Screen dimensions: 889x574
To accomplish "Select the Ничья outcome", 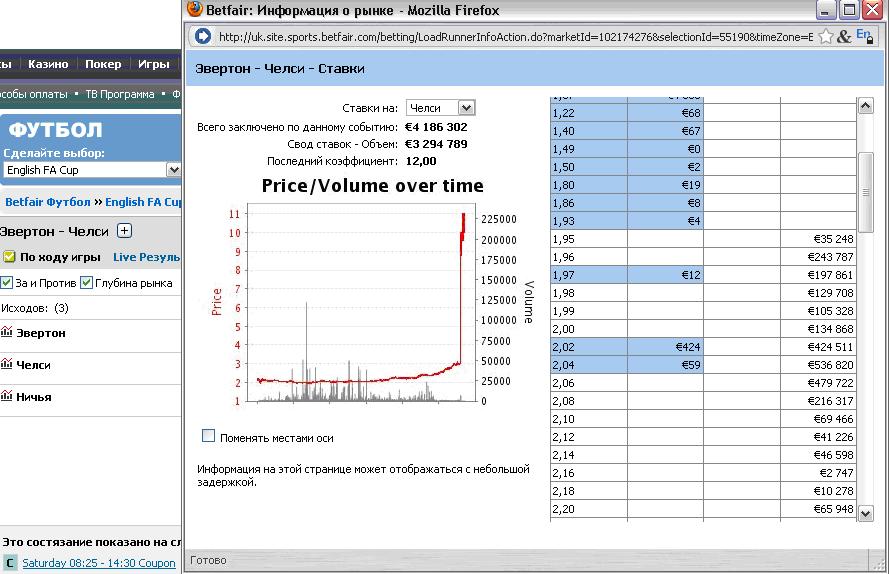I will point(33,397).
